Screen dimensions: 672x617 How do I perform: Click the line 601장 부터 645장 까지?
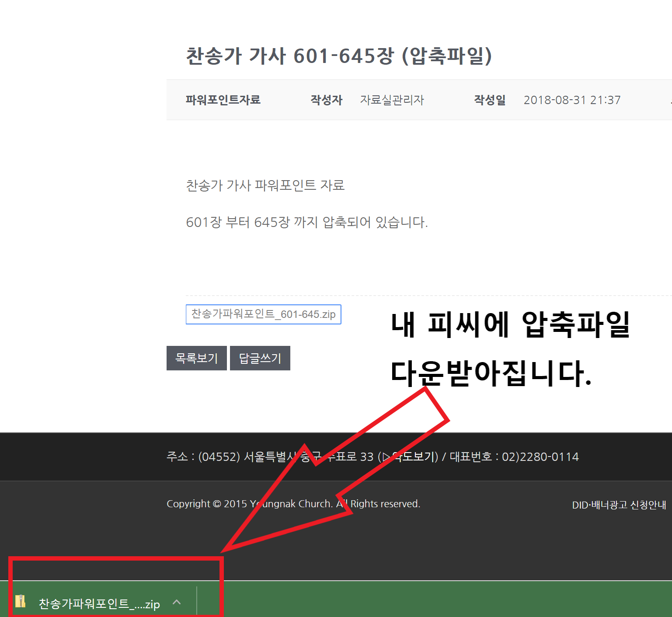point(306,222)
